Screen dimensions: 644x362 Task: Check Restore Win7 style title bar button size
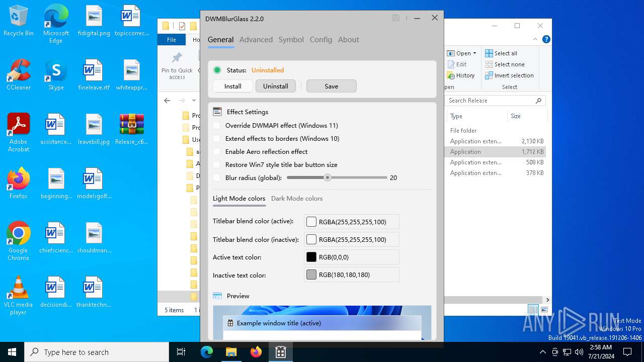tap(217, 165)
